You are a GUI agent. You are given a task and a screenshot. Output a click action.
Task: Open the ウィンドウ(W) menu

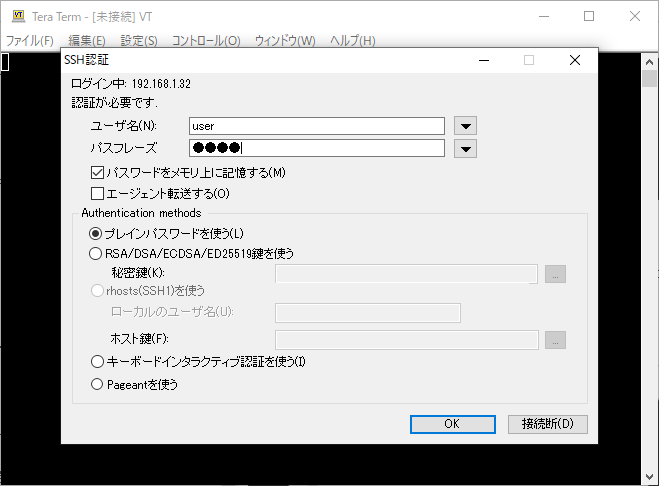click(285, 41)
